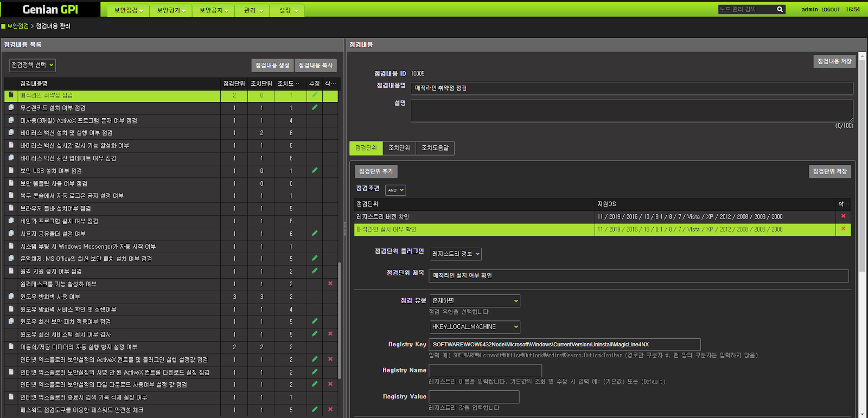868x418 pixels.
Task: Click the Registry Name input field
Action: pos(485,371)
